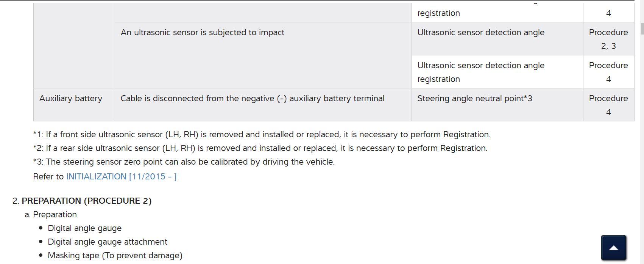Viewport: 644px width, 264px height.
Task: Click the *2 rear side sensor footnote
Action: [260, 148]
